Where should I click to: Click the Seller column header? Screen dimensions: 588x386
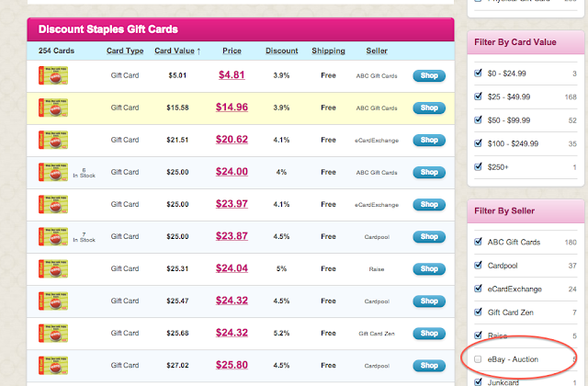[x=377, y=51]
